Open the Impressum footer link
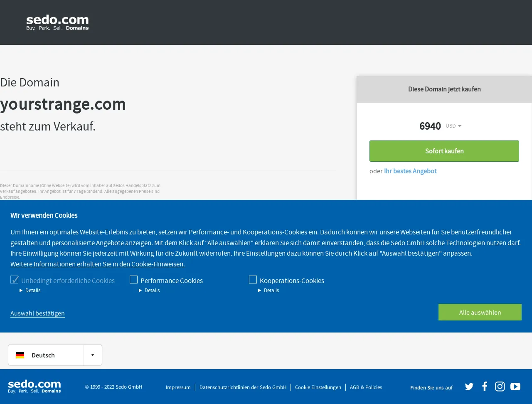The image size is (532, 404). [178, 387]
